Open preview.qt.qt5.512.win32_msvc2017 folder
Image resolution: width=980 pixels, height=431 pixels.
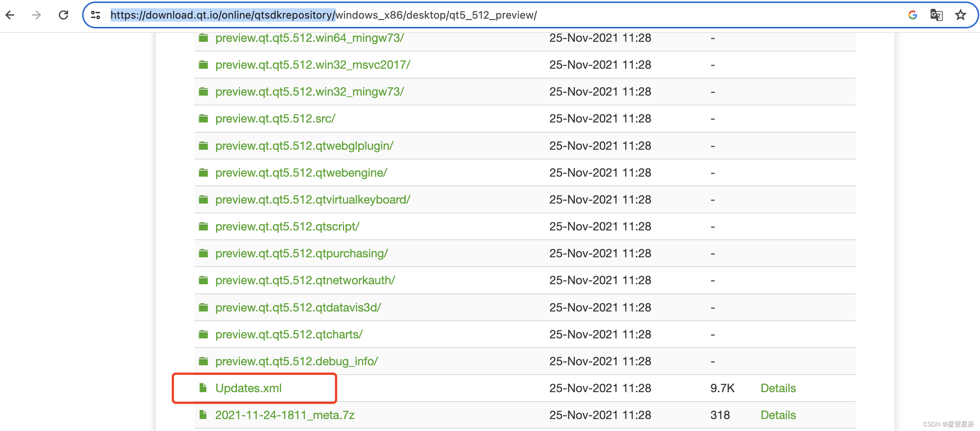coord(312,65)
